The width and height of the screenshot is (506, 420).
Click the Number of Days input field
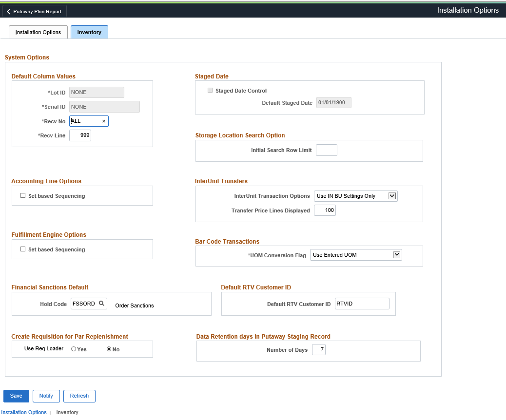(318, 350)
